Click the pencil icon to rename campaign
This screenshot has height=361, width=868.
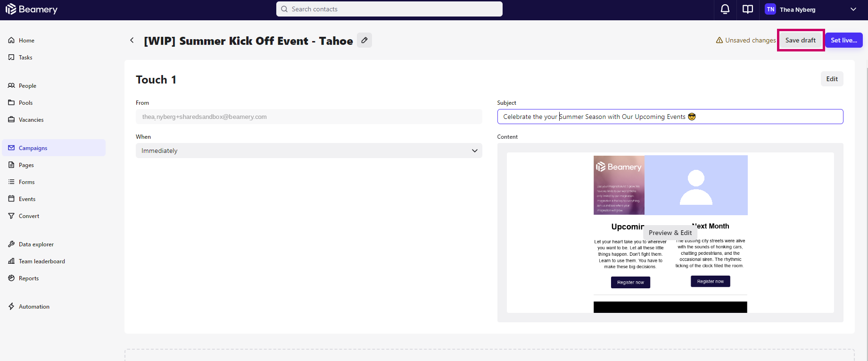tap(364, 40)
